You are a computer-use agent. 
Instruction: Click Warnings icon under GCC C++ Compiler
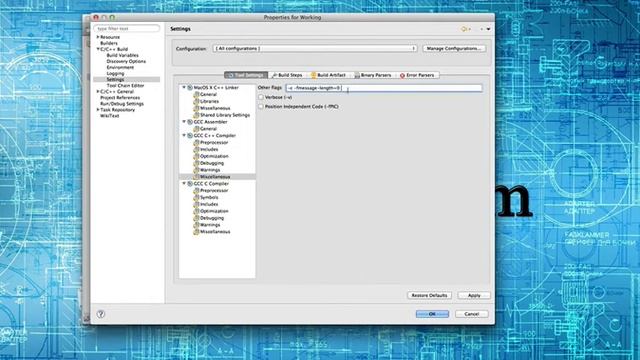(196, 170)
